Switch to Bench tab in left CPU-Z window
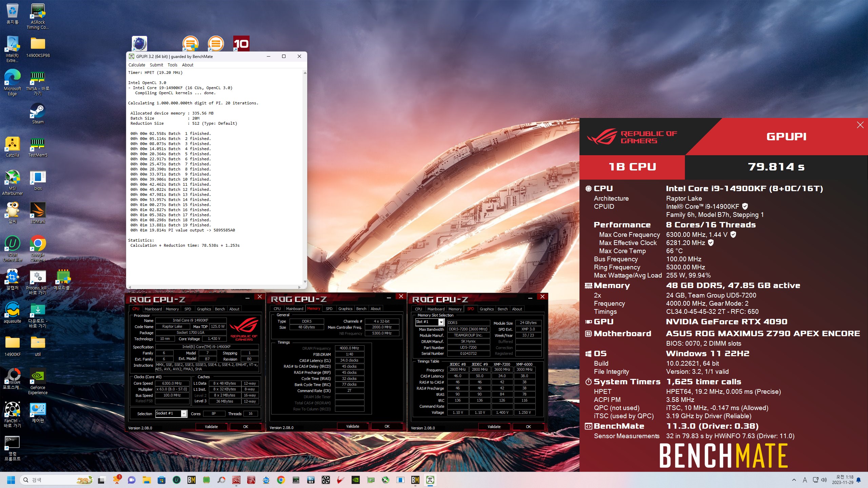The width and height of the screenshot is (868, 488). click(x=220, y=309)
